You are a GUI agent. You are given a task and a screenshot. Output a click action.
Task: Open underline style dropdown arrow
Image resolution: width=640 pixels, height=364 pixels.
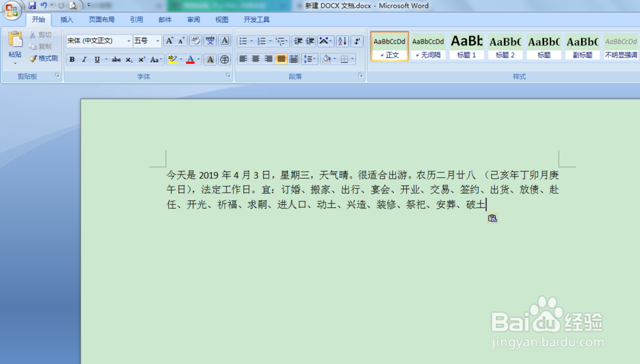click(106, 59)
